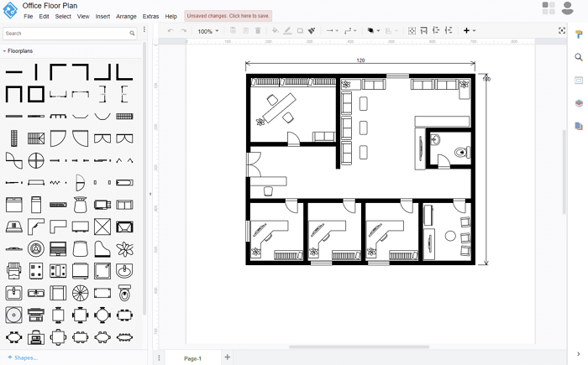Select the spiral staircase shape
The height and width of the screenshot is (365, 588).
tap(81, 293)
